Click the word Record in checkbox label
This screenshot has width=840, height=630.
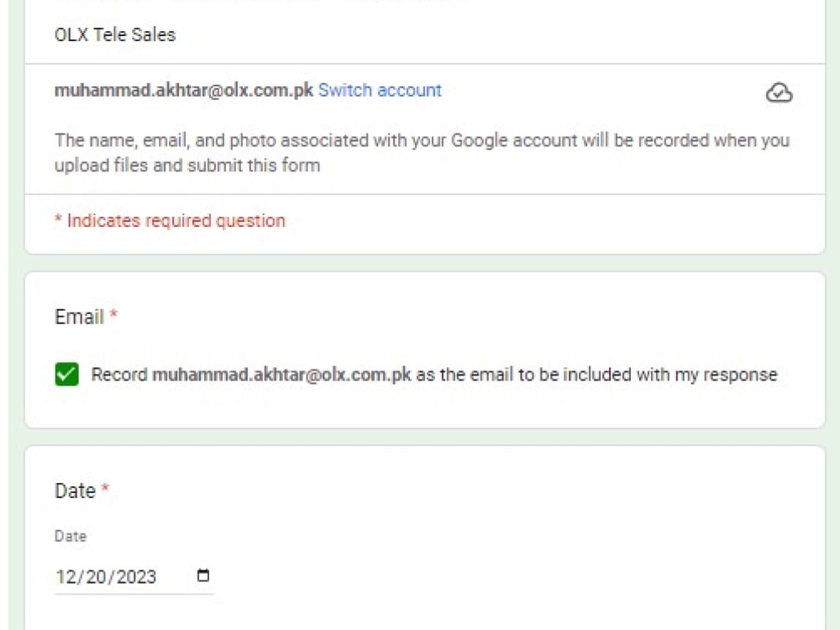coord(119,375)
